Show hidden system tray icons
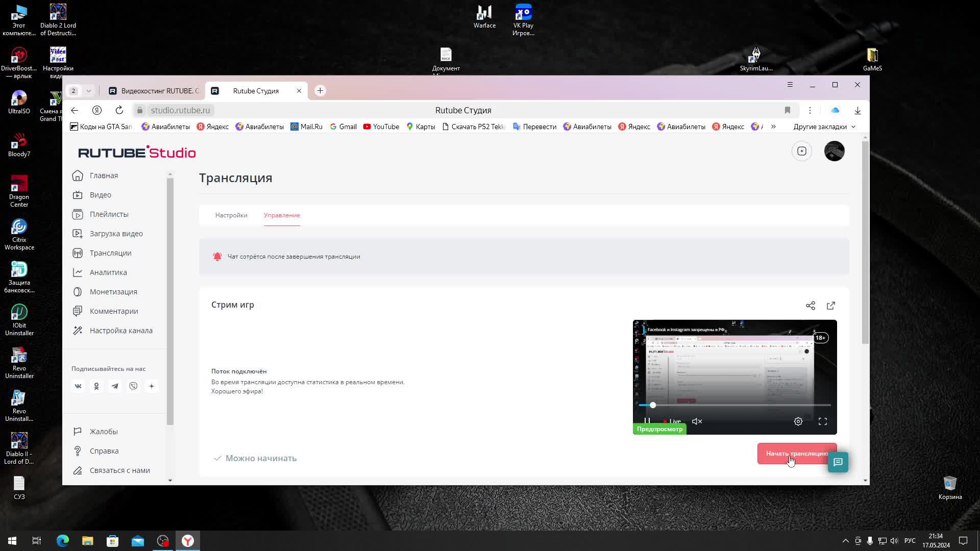This screenshot has width=980, height=551. [846, 541]
